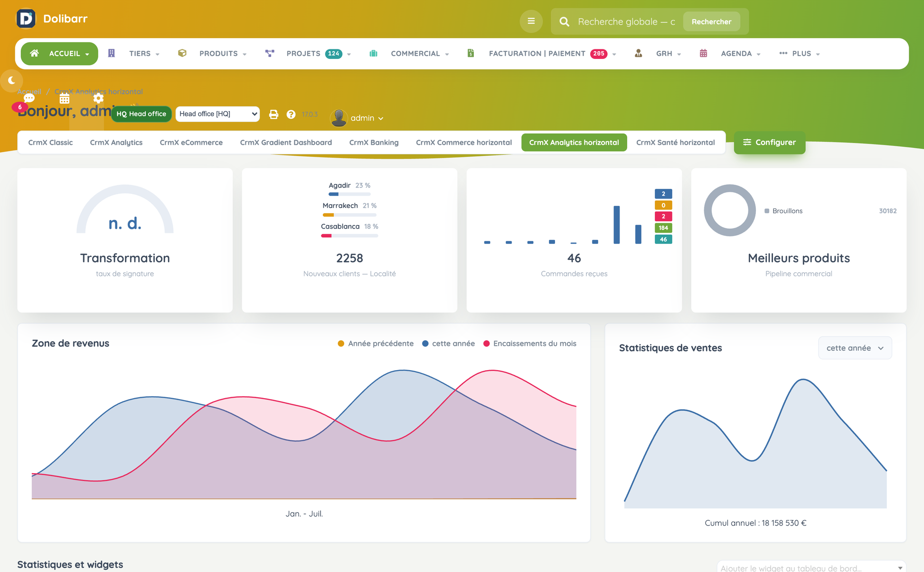Click the Agenda calendar icon

[x=703, y=53]
